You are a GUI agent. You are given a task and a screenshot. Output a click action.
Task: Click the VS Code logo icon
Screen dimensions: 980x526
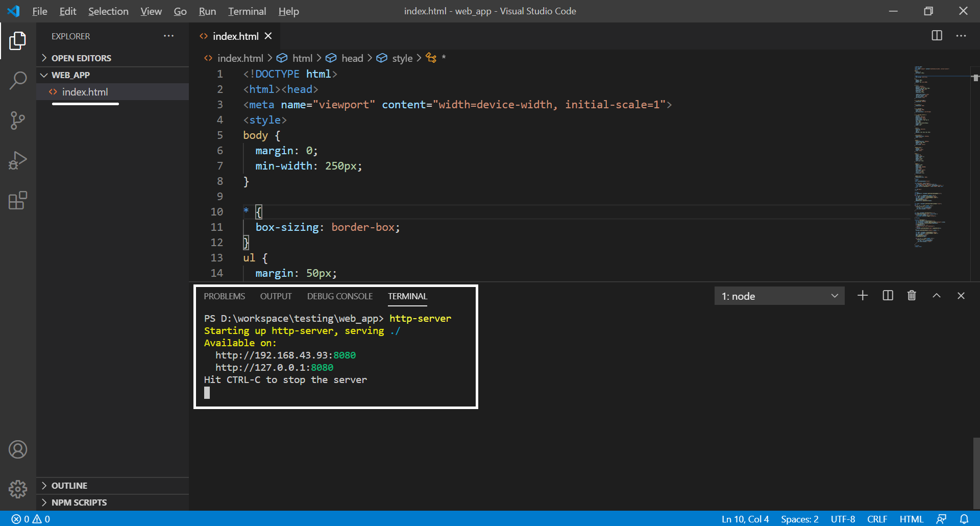click(x=14, y=11)
